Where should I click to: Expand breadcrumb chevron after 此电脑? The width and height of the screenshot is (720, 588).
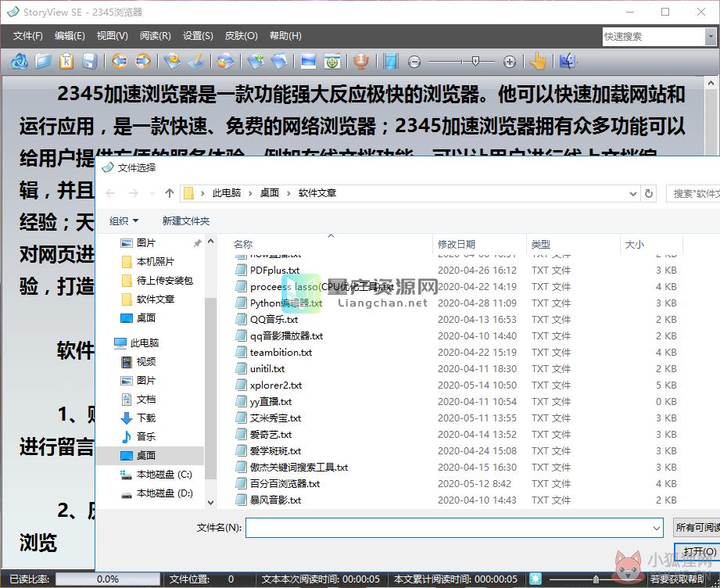pos(250,193)
